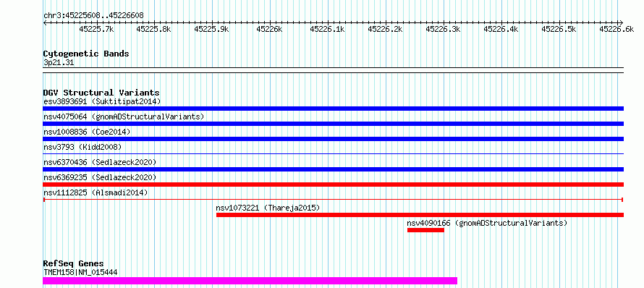Select the thin blue line under nsv3793
This screenshot has height=288, width=644.
pos(333,153)
